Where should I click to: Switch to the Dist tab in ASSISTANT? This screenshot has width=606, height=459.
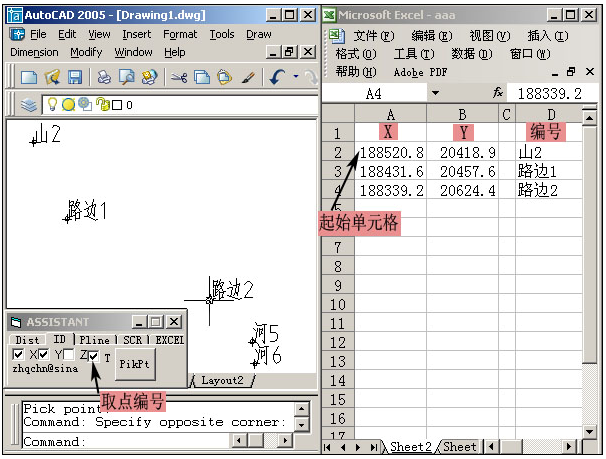click(27, 340)
